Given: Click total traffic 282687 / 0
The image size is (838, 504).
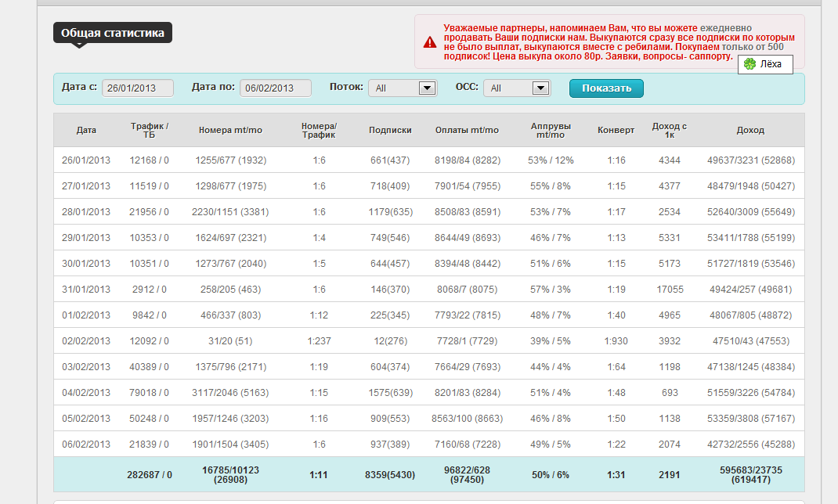Looking at the screenshot, I should [x=149, y=474].
